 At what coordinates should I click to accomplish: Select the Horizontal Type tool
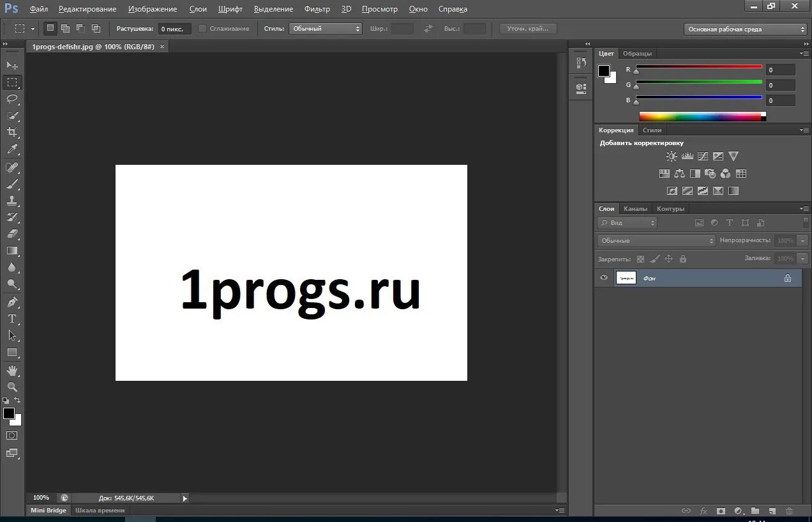point(12,319)
